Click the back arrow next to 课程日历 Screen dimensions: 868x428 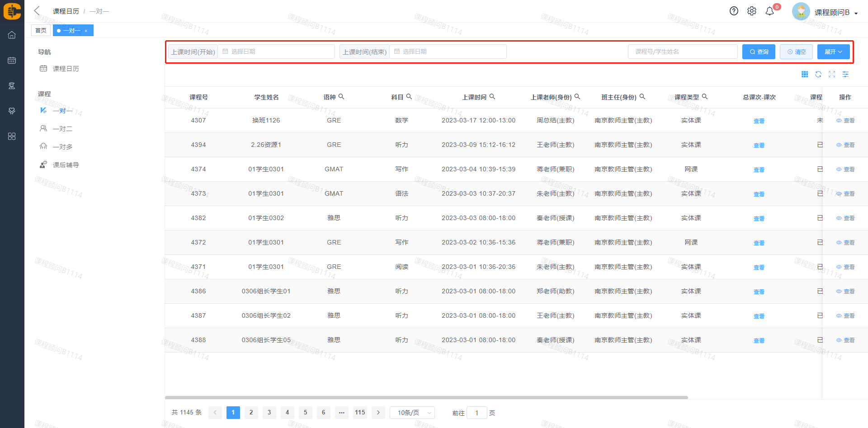37,11
